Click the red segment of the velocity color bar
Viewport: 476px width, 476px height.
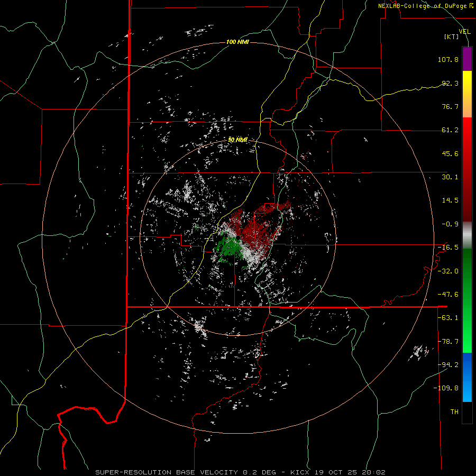tap(467, 169)
